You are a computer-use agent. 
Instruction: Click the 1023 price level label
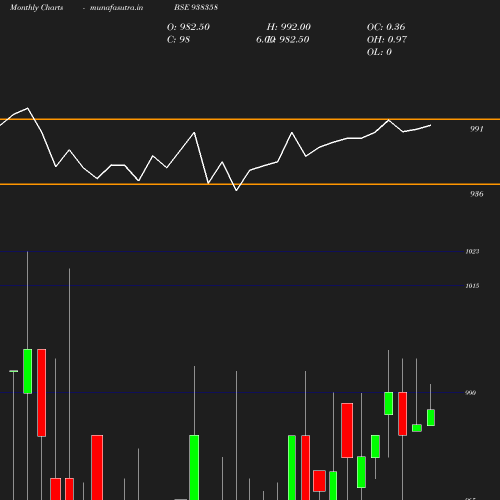[472, 252]
